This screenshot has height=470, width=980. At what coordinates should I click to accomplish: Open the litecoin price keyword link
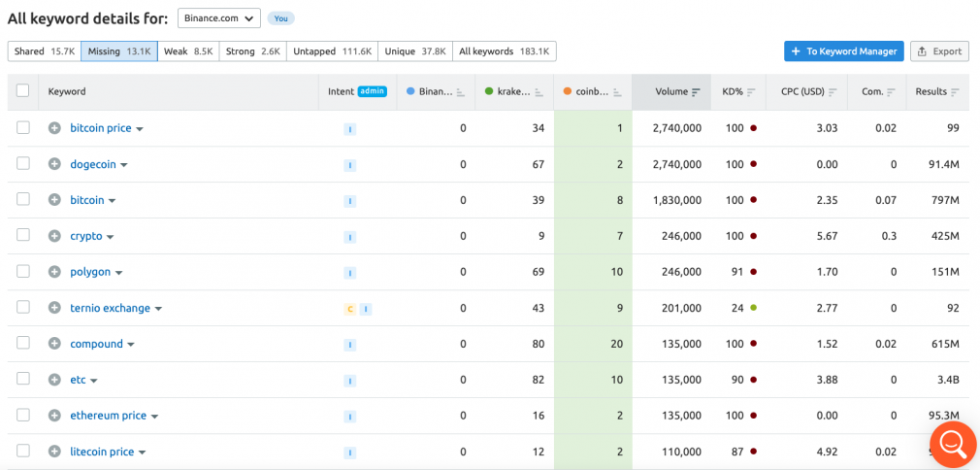102,452
